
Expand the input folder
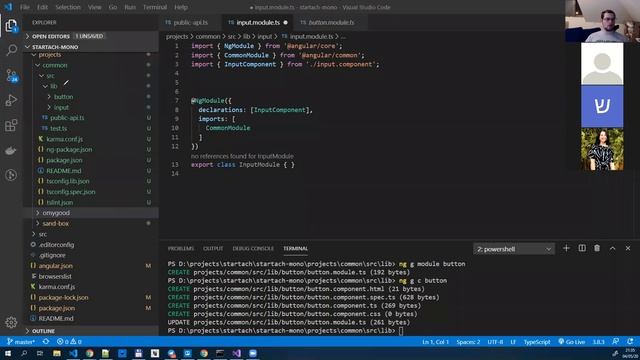click(x=61, y=107)
